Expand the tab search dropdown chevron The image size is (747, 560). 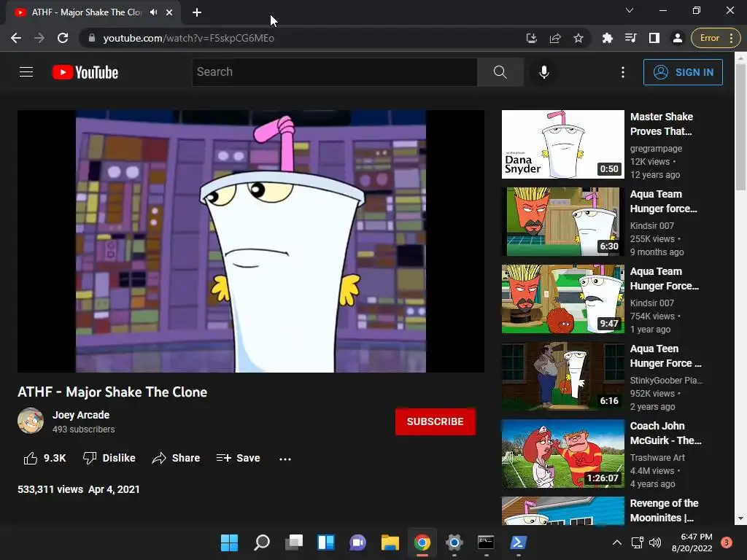[x=630, y=10]
